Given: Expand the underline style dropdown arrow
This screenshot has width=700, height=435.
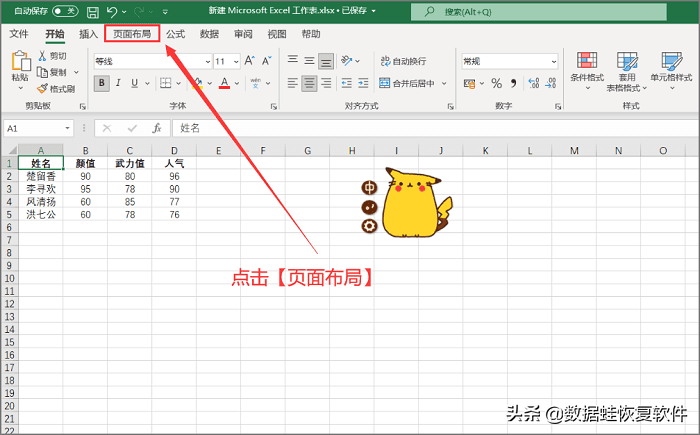Looking at the screenshot, I should coord(147,83).
